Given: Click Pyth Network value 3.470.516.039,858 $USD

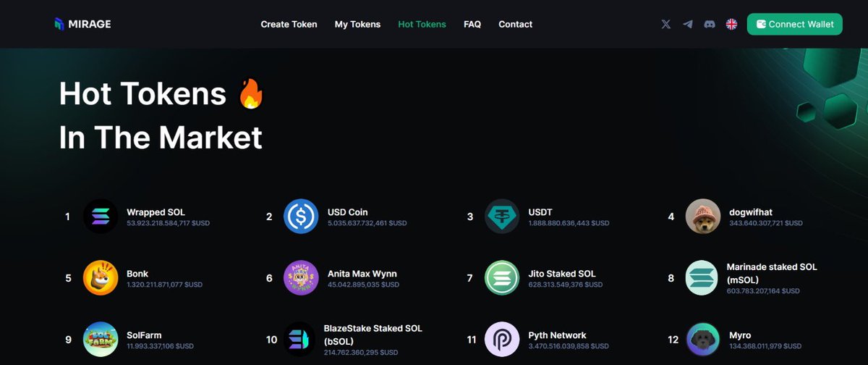Looking at the screenshot, I should click(x=569, y=346).
